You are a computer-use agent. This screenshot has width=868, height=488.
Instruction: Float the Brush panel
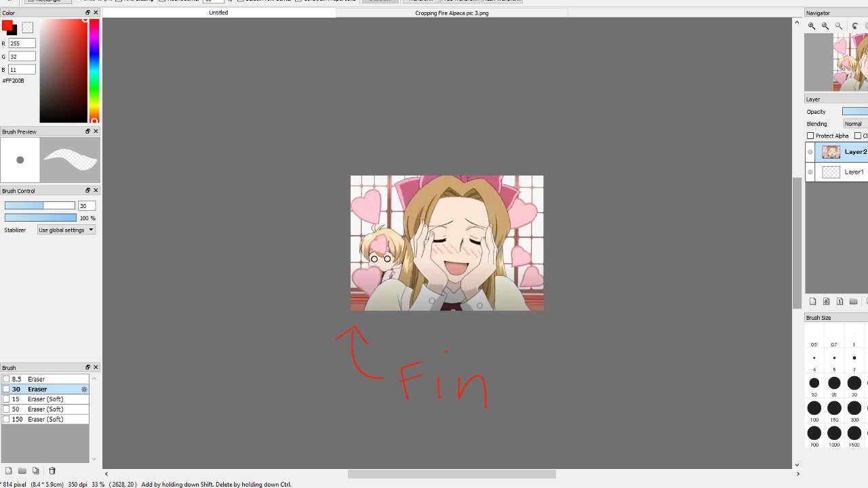[x=87, y=367]
